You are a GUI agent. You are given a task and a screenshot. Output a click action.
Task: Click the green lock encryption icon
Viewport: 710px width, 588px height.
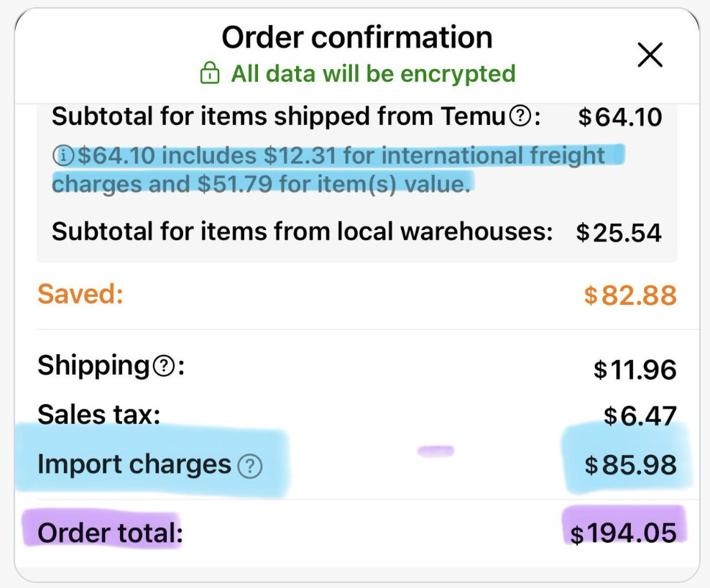pos(209,73)
